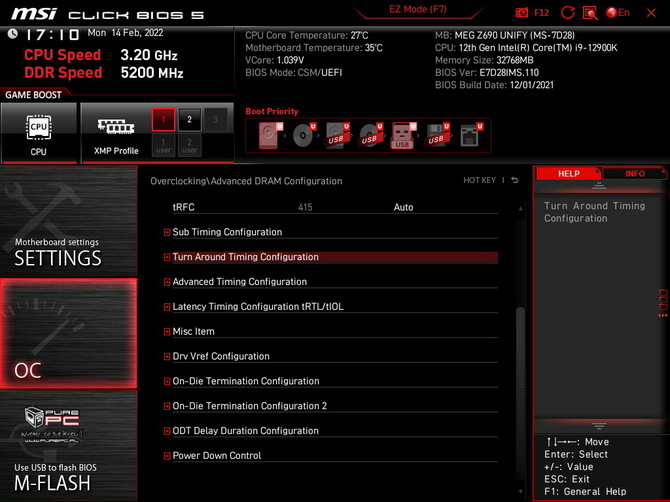Select the hard disk boot device icon

click(270, 135)
